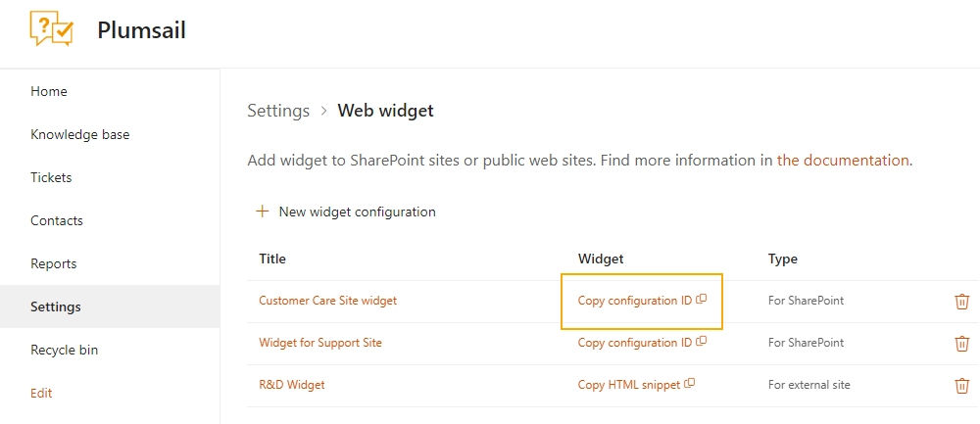The height and width of the screenshot is (424, 980).
Task: Open the Home page in sidebar
Action: pos(49,91)
